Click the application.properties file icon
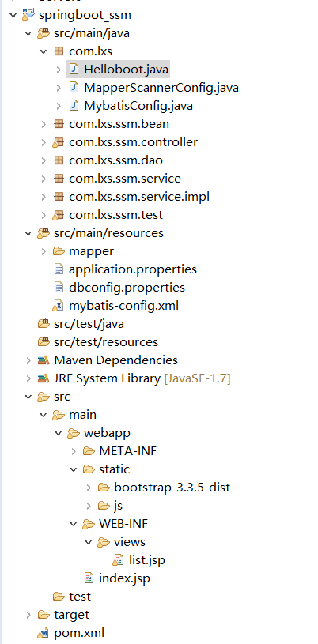 coord(59,269)
